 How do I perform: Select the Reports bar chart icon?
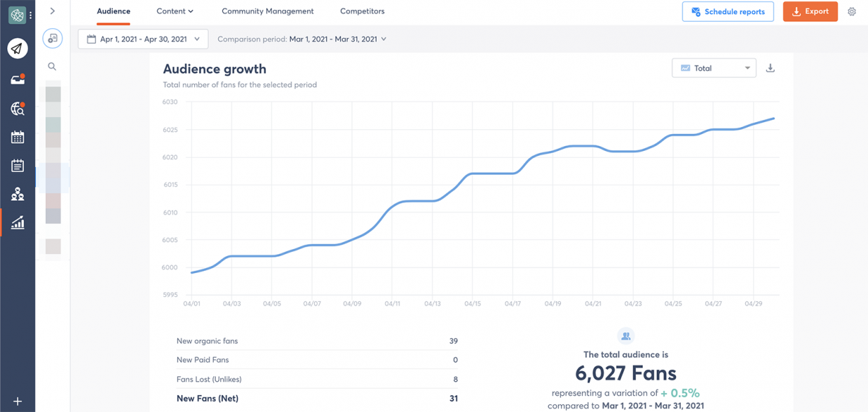click(x=18, y=222)
